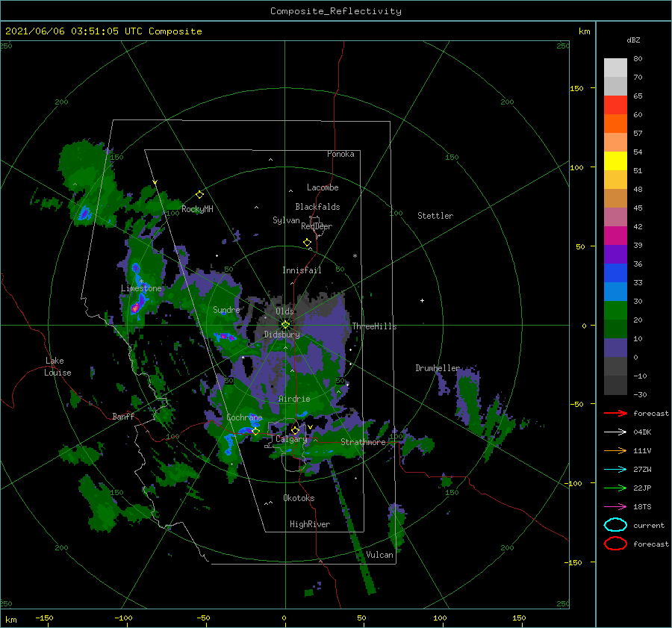Select the Cochrane label
This screenshot has height=628, width=672.
[244, 417]
